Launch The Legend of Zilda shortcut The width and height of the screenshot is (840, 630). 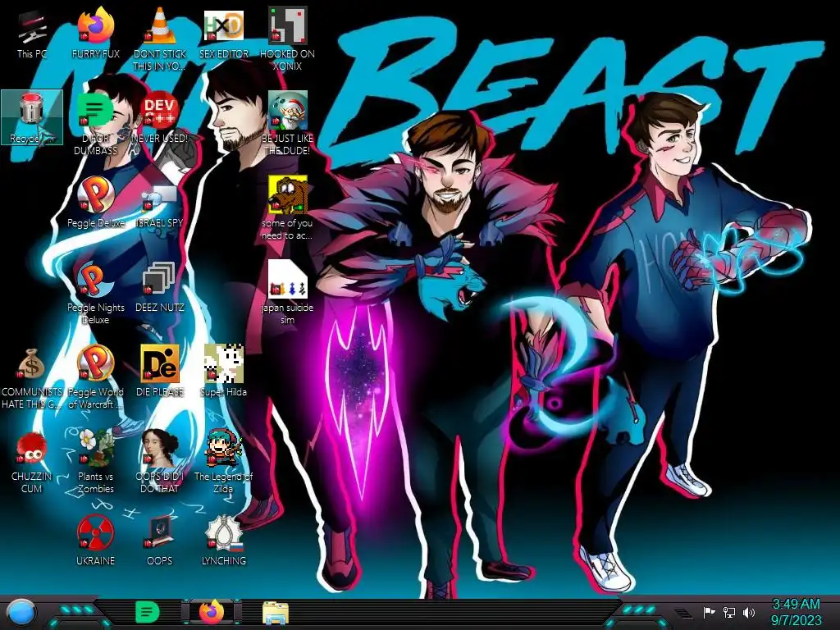coord(223,462)
